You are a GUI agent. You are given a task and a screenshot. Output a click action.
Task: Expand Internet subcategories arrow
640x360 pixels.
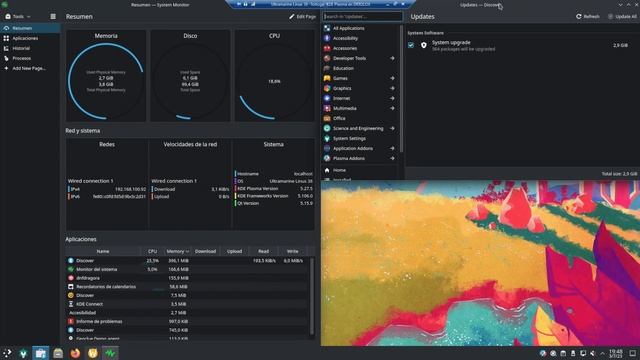(392, 98)
